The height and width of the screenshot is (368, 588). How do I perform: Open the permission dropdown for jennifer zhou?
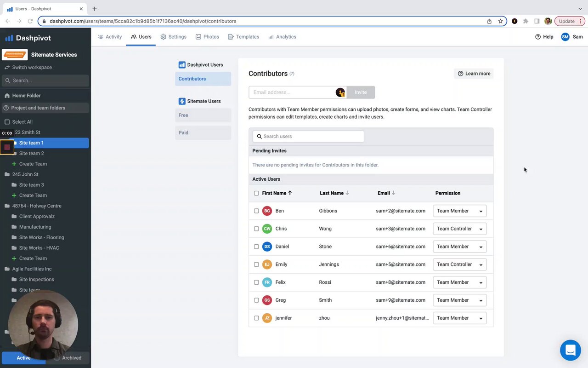459,318
